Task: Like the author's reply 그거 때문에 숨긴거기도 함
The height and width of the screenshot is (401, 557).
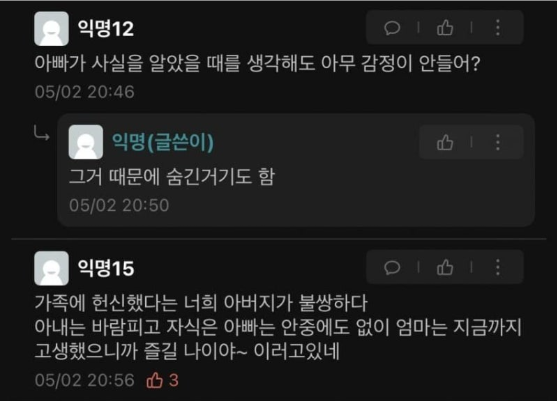Action: click(x=445, y=143)
